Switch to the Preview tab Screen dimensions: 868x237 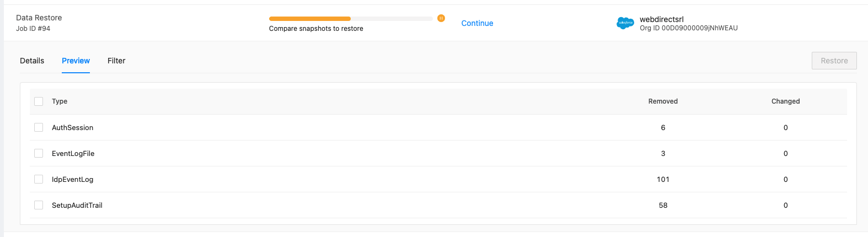(76, 61)
